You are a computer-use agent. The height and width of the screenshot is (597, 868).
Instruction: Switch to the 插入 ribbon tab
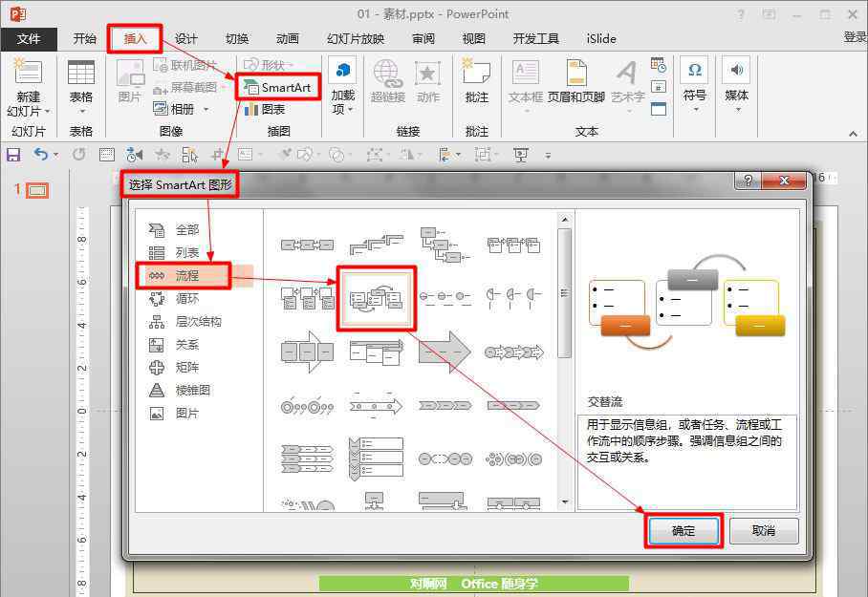point(135,39)
